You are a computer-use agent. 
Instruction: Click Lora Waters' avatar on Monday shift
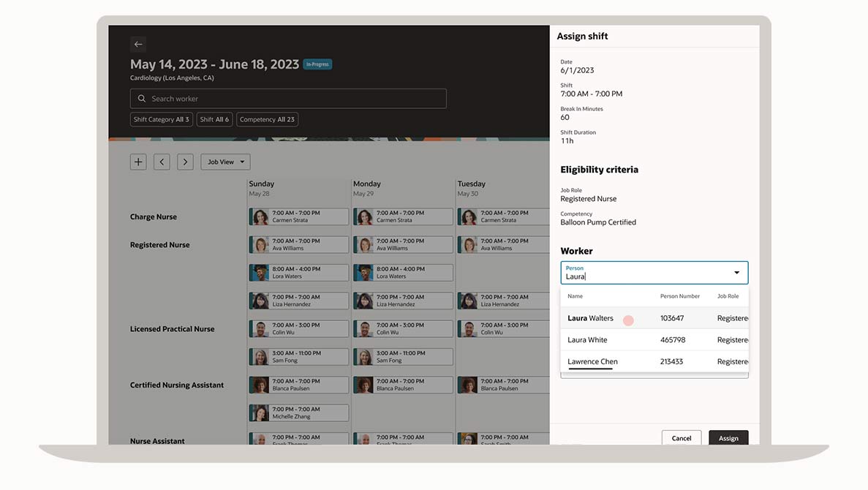pos(363,273)
